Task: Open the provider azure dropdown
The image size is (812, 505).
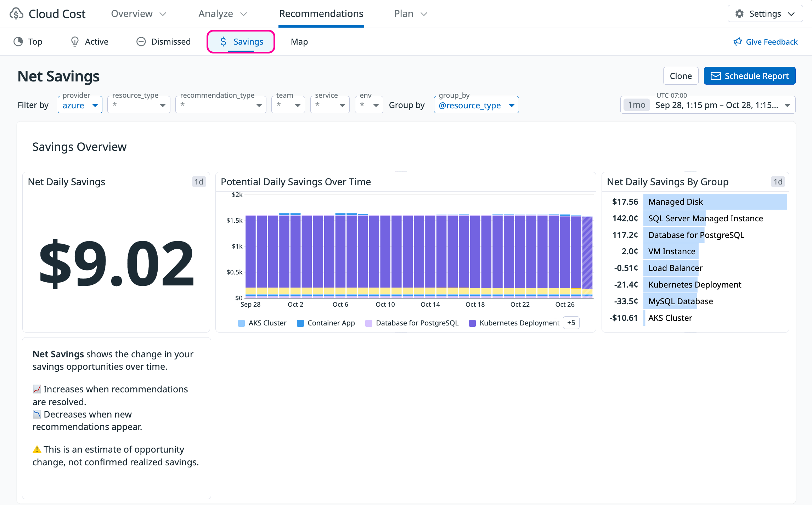Action: point(80,105)
